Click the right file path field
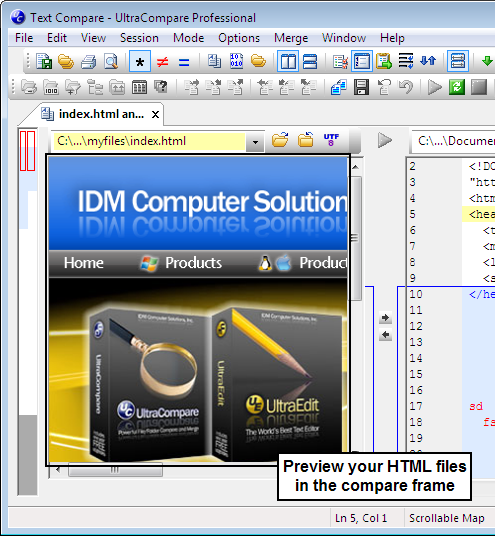Screen dimensions: 495x536 (454, 141)
